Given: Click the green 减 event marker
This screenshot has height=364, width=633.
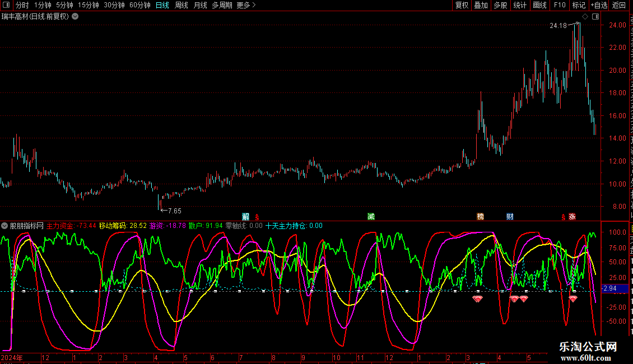Looking at the screenshot, I should pyautogui.click(x=371, y=217).
